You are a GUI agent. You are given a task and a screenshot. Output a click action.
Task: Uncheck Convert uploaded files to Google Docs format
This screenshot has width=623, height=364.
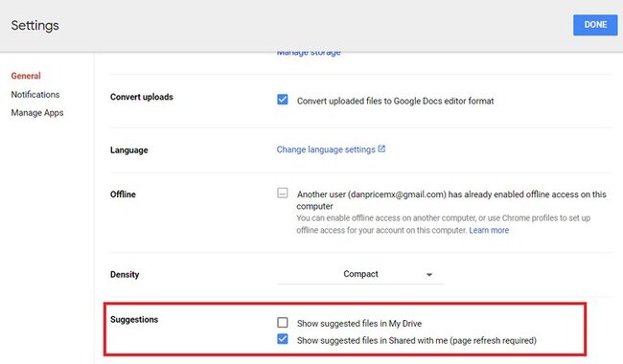coord(283,100)
